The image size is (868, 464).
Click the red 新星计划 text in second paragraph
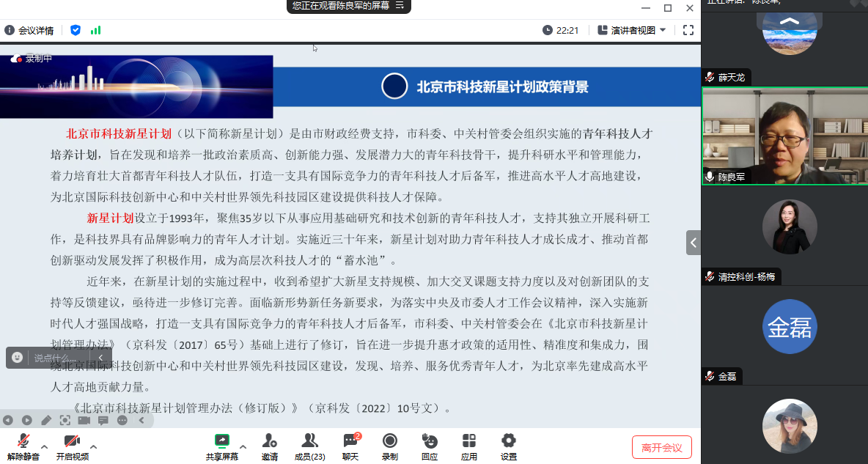(x=110, y=218)
